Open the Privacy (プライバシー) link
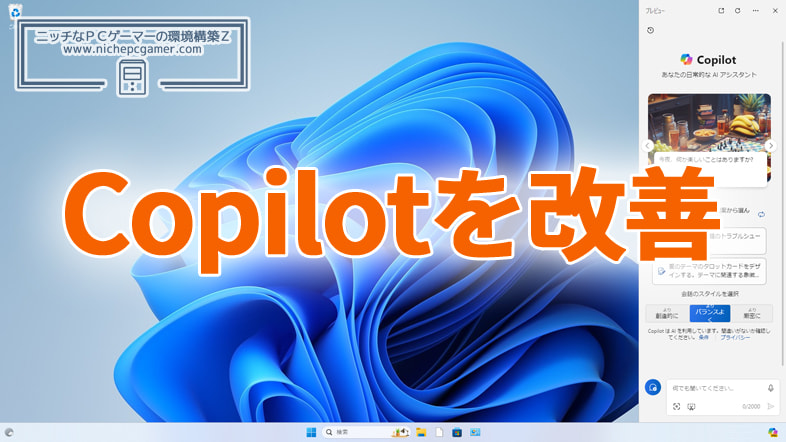Image resolution: width=786 pixels, height=442 pixels. tap(735, 338)
